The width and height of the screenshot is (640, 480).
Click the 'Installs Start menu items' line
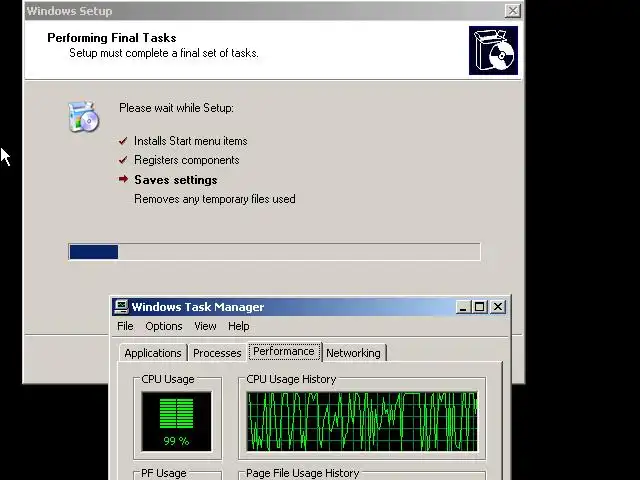point(191,141)
